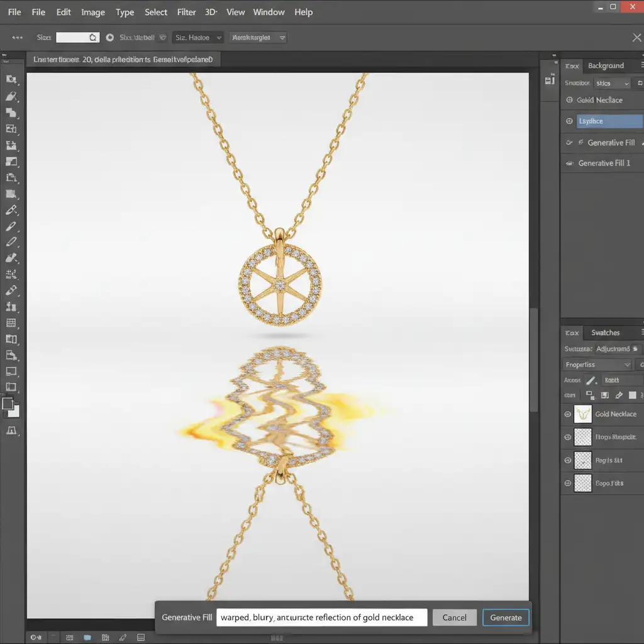Image resolution: width=644 pixels, height=644 pixels.
Task: Toggle visibility of the bottom Gopo Filts layer
Action: pyautogui.click(x=568, y=483)
